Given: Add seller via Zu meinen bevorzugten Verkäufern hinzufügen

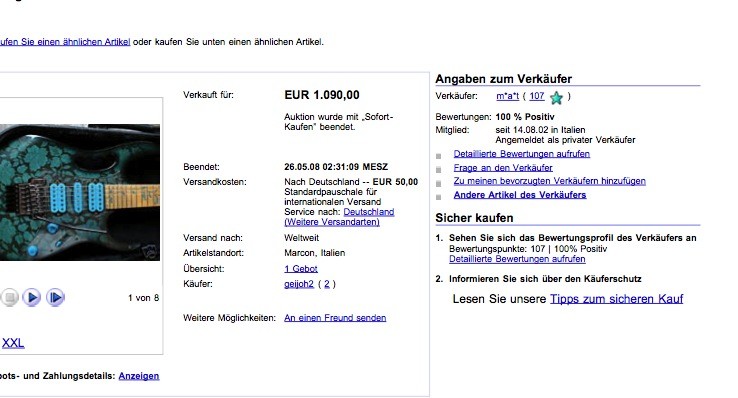Looking at the screenshot, I should (x=550, y=181).
